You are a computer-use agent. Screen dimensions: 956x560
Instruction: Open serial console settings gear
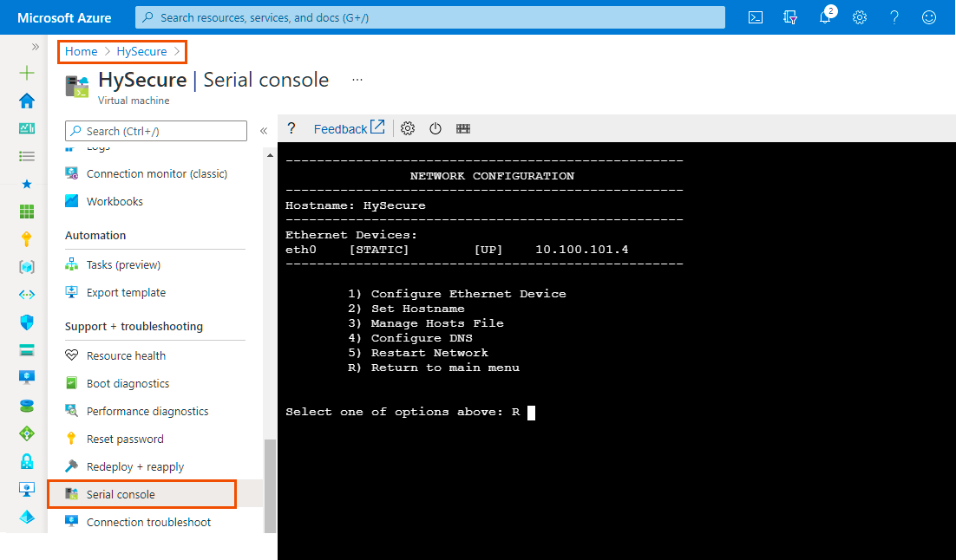(408, 128)
